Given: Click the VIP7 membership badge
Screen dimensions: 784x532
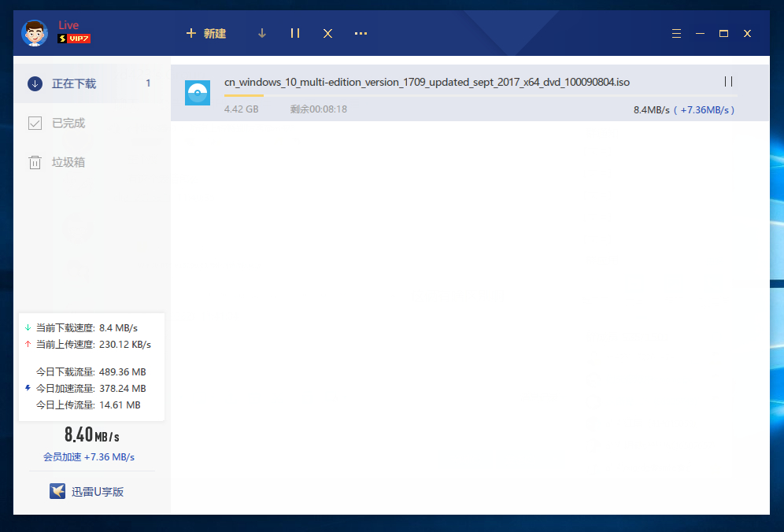Looking at the screenshot, I should coord(74,39).
